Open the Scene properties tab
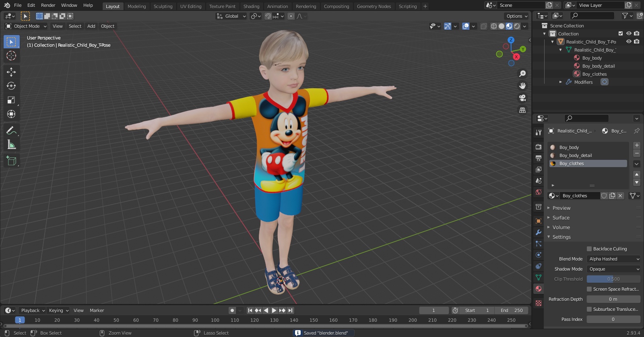Screen dimensions: 644x337 click(539, 181)
